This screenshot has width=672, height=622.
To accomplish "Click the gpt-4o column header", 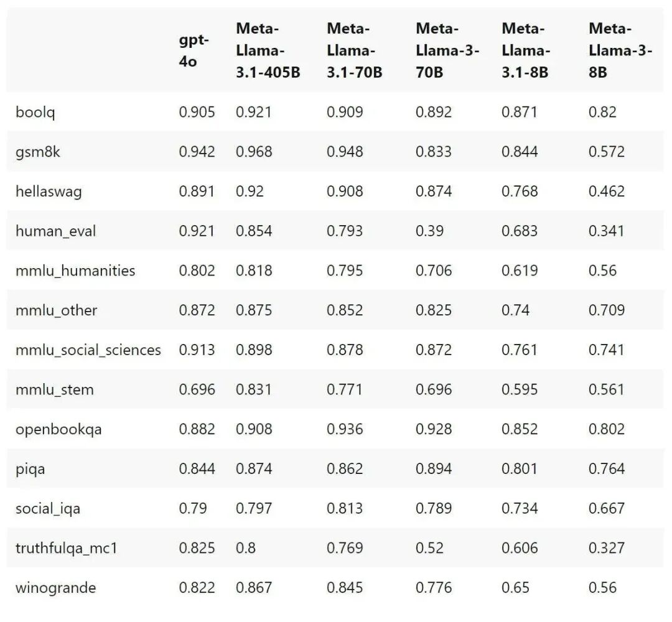I will 194,50.
